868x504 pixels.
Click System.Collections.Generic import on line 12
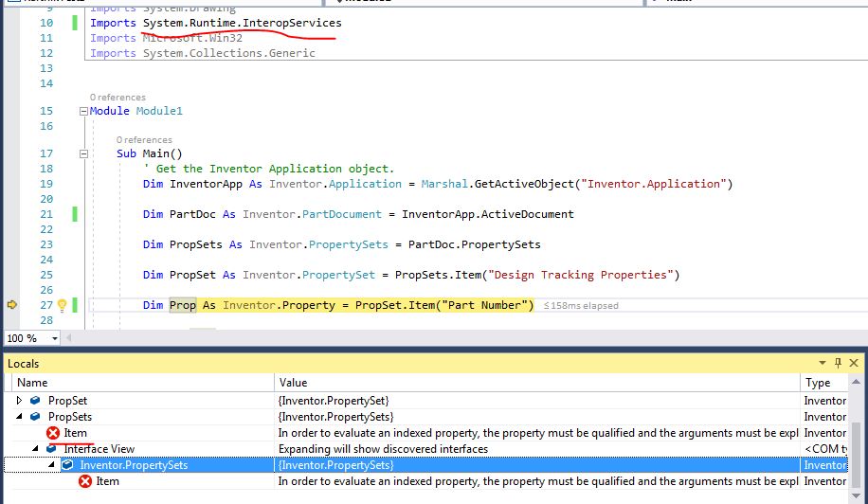click(x=229, y=53)
